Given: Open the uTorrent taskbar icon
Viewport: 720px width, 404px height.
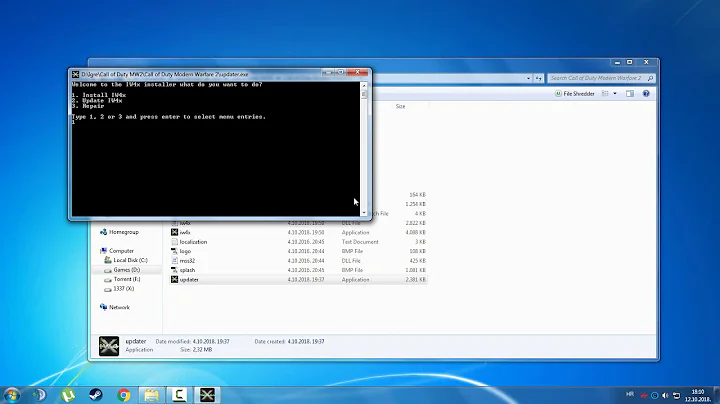Looking at the screenshot, I should (68, 395).
